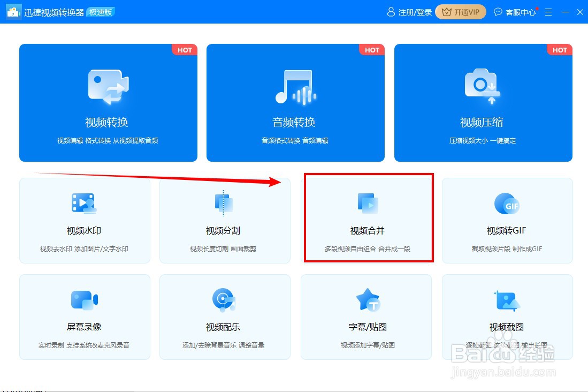Click description 视频编辑 格式转换 从视频提取音频

(108, 141)
